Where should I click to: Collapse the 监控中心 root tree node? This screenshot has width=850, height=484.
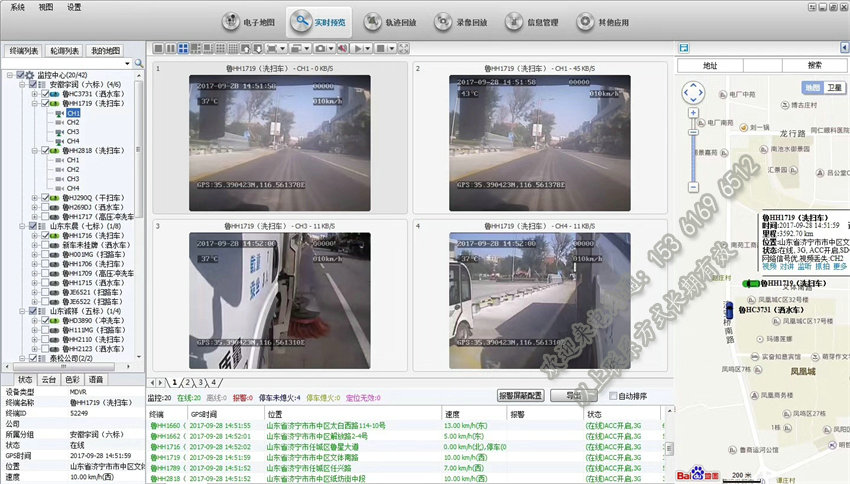(x=10, y=75)
